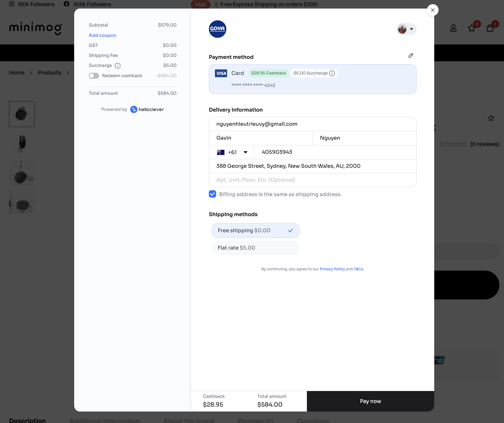Open the shopping bag cart icon
This screenshot has width=504, height=423.
click(x=490, y=28)
